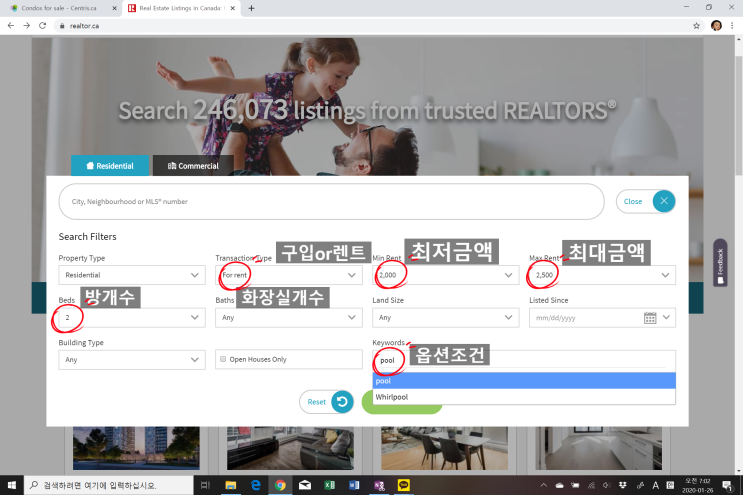
Task: Open the Baths dropdown
Action: pyautogui.click(x=289, y=317)
